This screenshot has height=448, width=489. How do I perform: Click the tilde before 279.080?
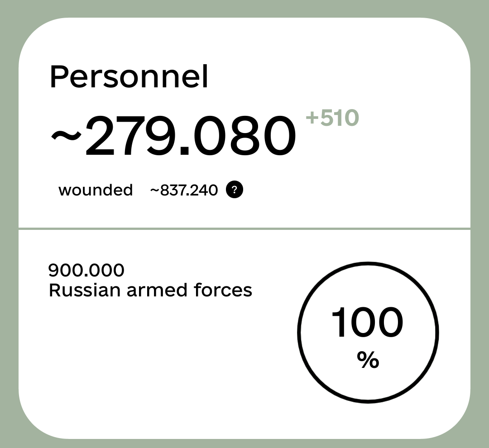coord(66,136)
